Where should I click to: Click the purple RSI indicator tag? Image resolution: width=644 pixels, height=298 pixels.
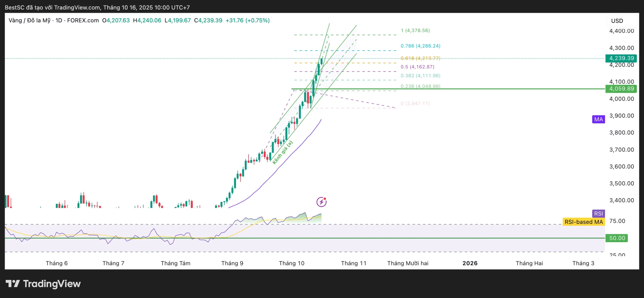pyautogui.click(x=598, y=214)
